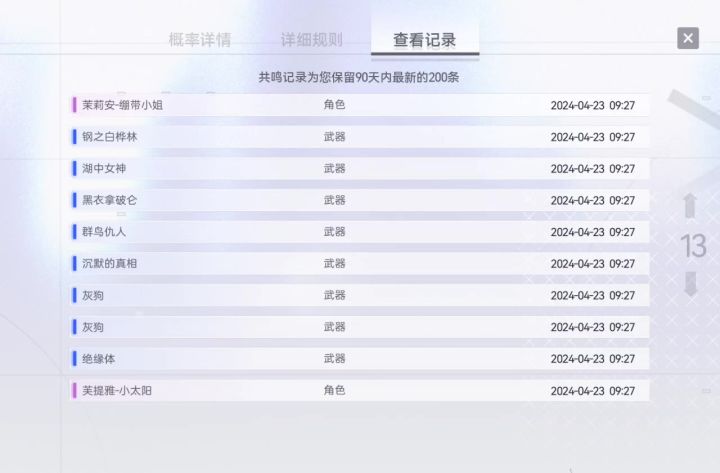Click the 湖中女神 record name
Image resolution: width=720 pixels, height=473 pixels.
click(104, 169)
